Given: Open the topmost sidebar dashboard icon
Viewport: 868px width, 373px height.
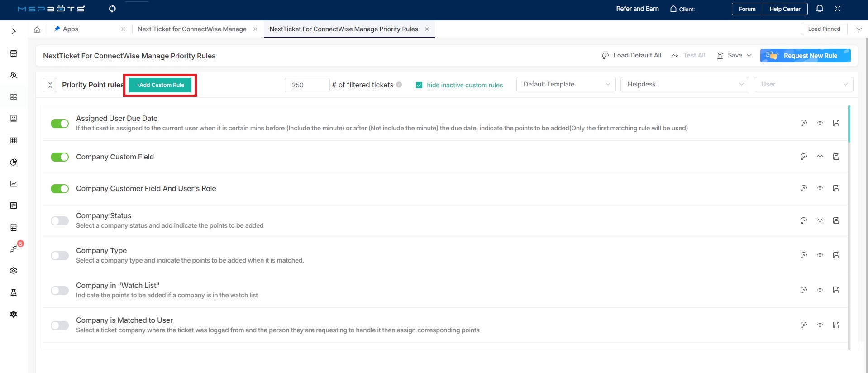Looking at the screenshot, I should point(14,53).
